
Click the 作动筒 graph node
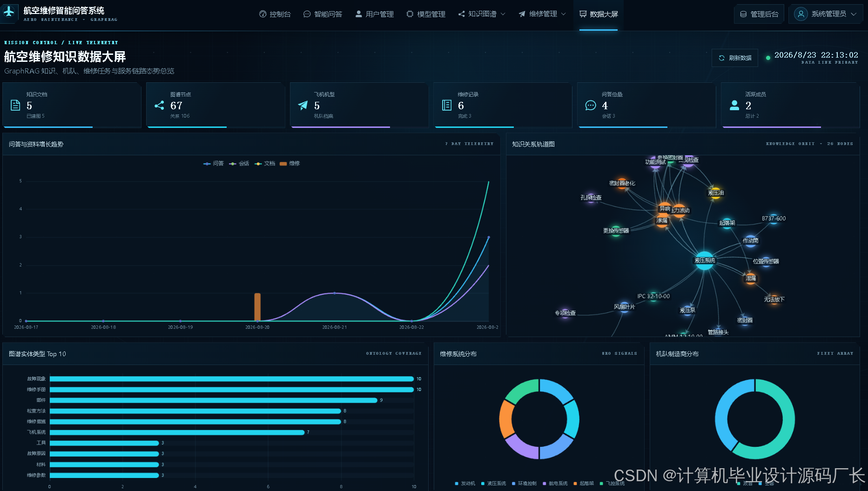[750, 241]
